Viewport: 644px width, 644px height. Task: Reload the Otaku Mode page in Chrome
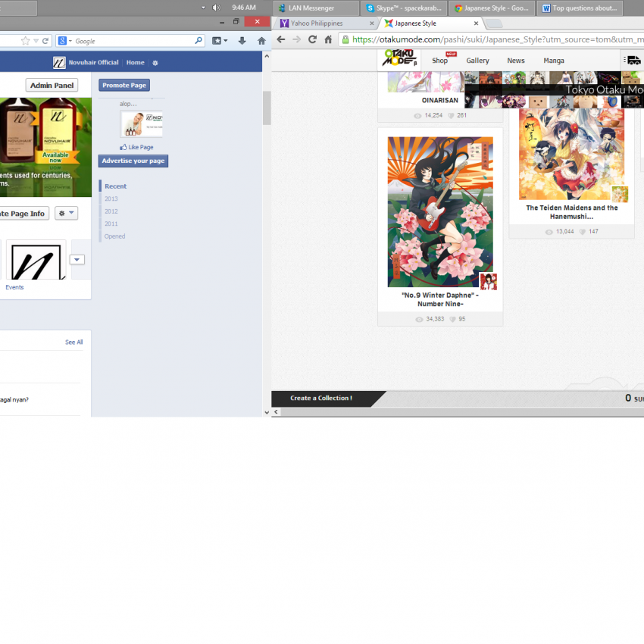coord(313,39)
